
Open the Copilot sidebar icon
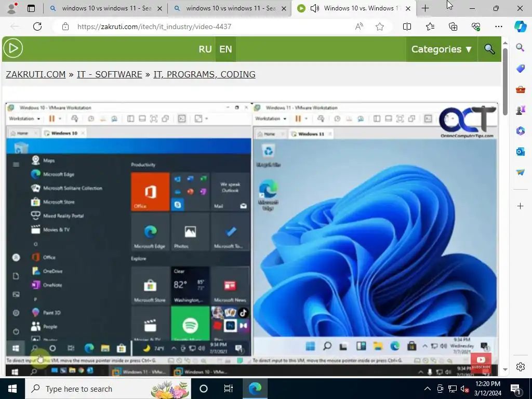[x=520, y=26]
